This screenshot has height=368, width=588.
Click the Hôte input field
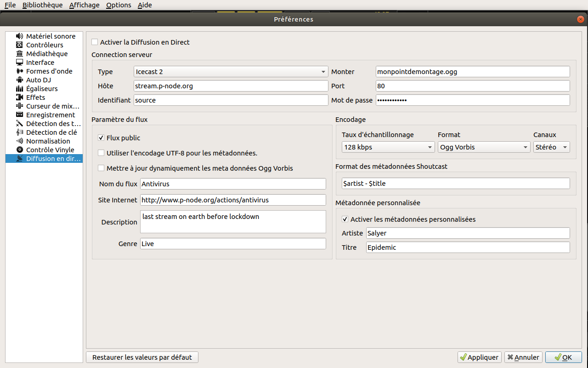[x=230, y=86]
